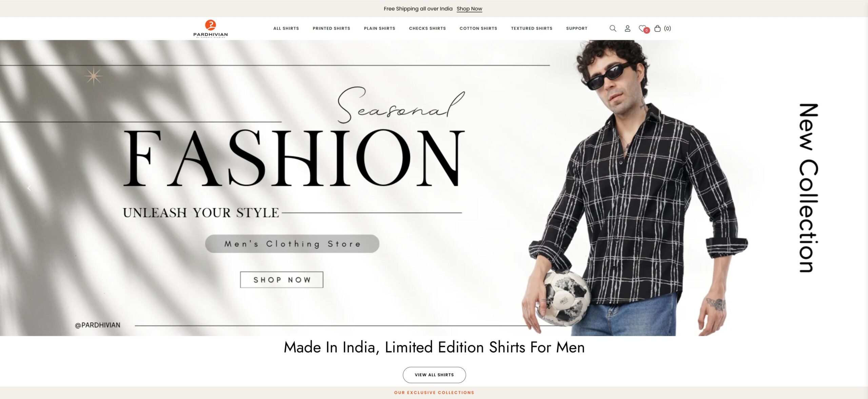
Task: Click the cart item count (0)
Action: [x=667, y=28]
